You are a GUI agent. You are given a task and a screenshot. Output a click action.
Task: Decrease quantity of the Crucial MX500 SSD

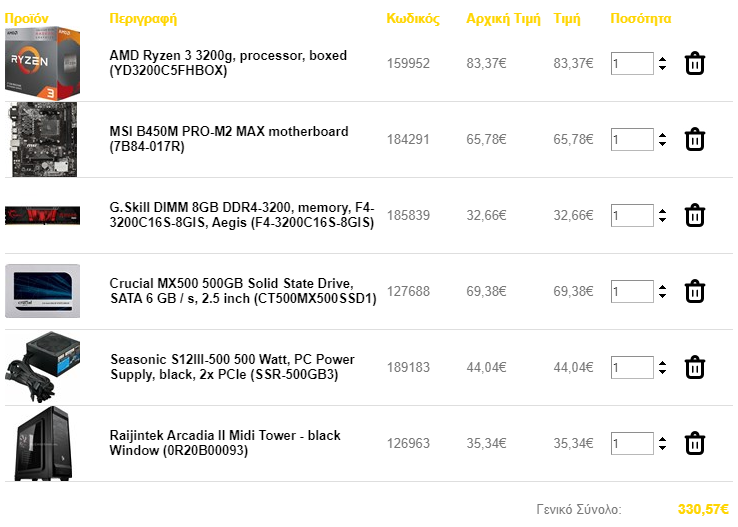click(662, 295)
